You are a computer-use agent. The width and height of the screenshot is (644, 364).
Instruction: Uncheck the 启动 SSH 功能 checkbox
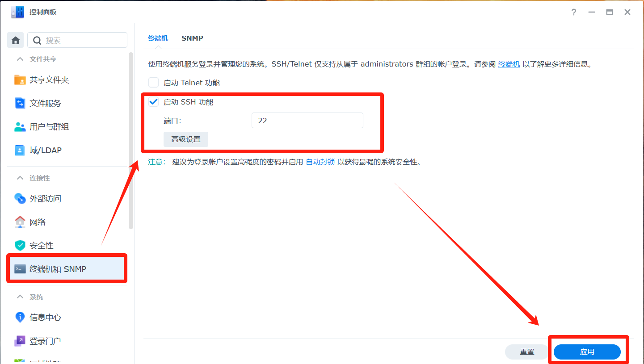pyautogui.click(x=154, y=102)
